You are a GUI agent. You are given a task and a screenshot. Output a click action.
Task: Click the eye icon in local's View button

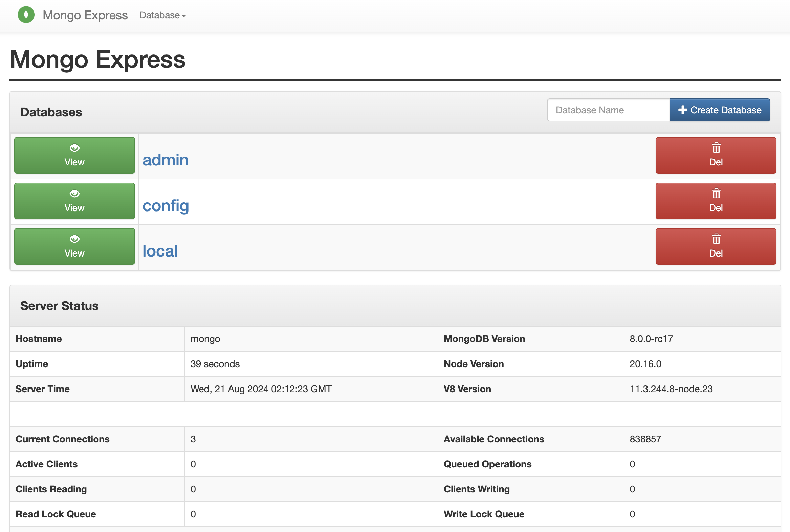74,239
